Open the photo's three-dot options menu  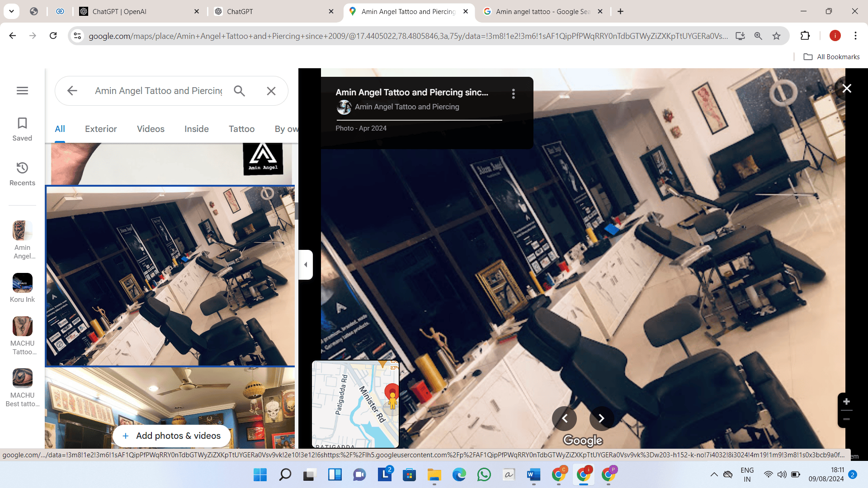pyautogui.click(x=513, y=94)
